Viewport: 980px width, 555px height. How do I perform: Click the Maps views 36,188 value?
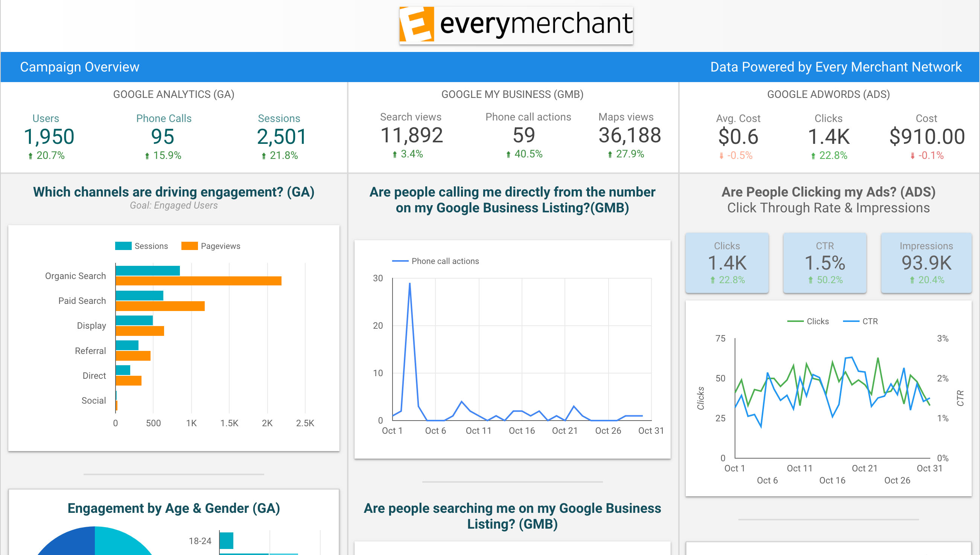(630, 135)
